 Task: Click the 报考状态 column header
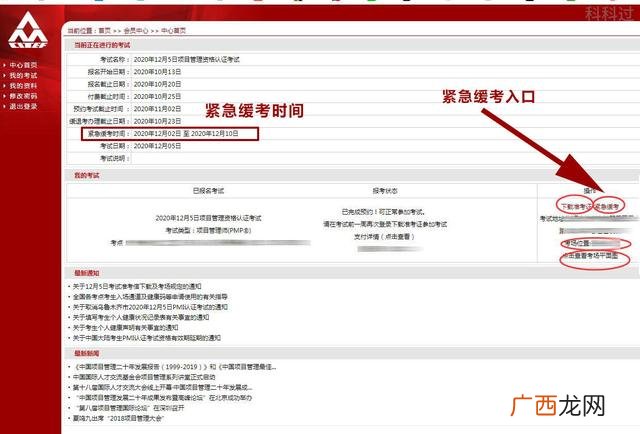pos(384,191)
